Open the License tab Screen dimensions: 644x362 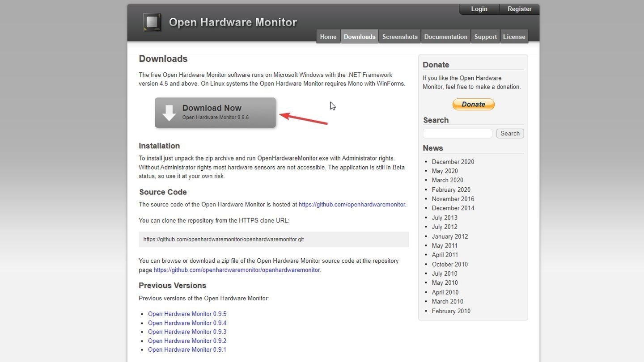514,37
